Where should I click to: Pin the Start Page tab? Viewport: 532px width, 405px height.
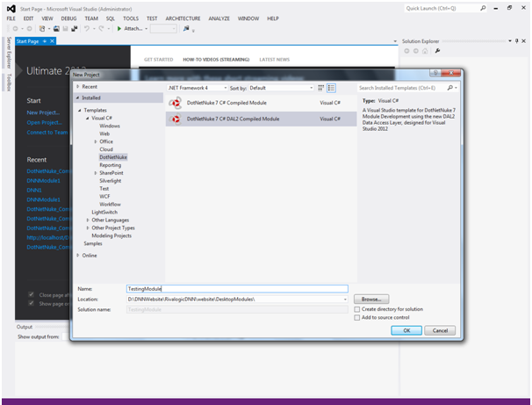(45, 41)
